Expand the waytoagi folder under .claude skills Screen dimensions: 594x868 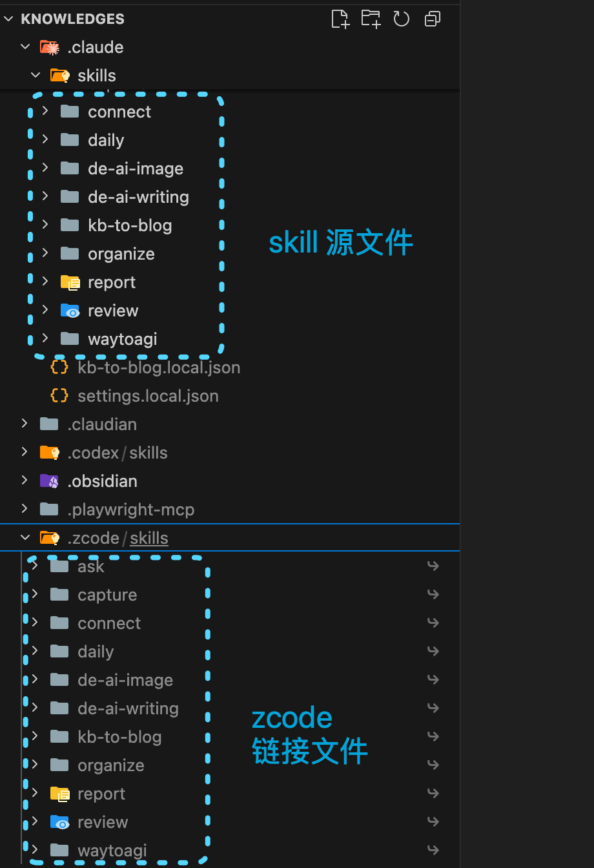point(45,338)
